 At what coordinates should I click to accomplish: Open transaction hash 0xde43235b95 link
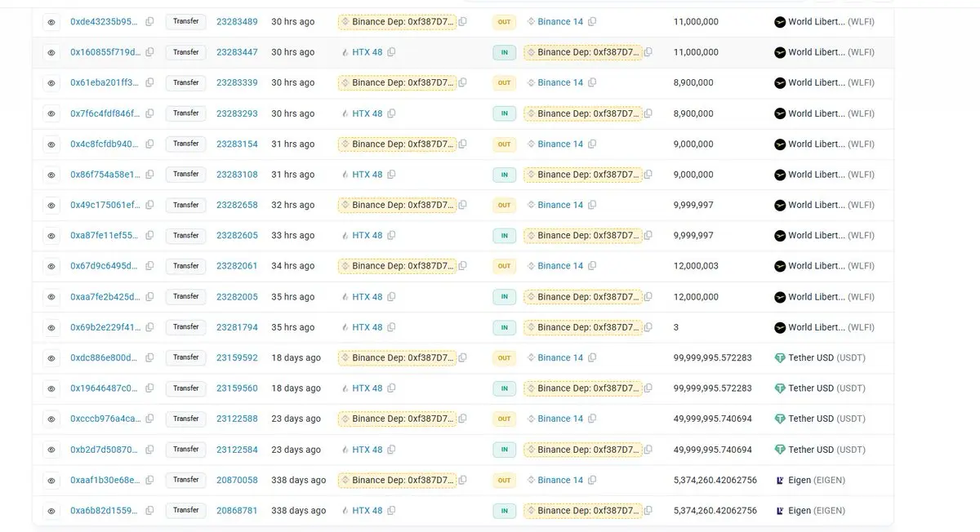[x=105, y=21]
